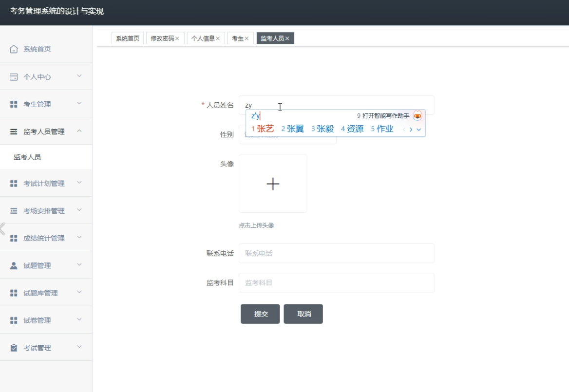Viewport: 569px width, 392px height.
Task: Click the 取消 cancel button
Action: click(x=303, y=314)
